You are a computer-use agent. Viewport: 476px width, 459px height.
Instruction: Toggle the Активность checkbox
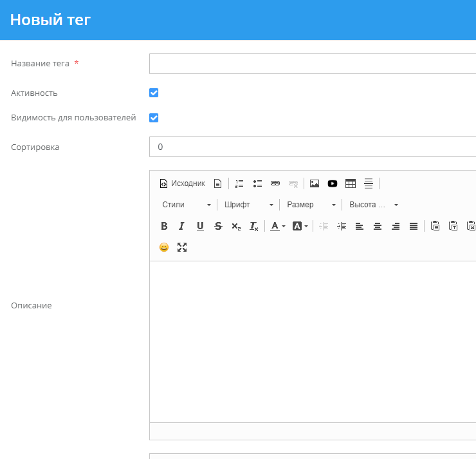point(154,93)
